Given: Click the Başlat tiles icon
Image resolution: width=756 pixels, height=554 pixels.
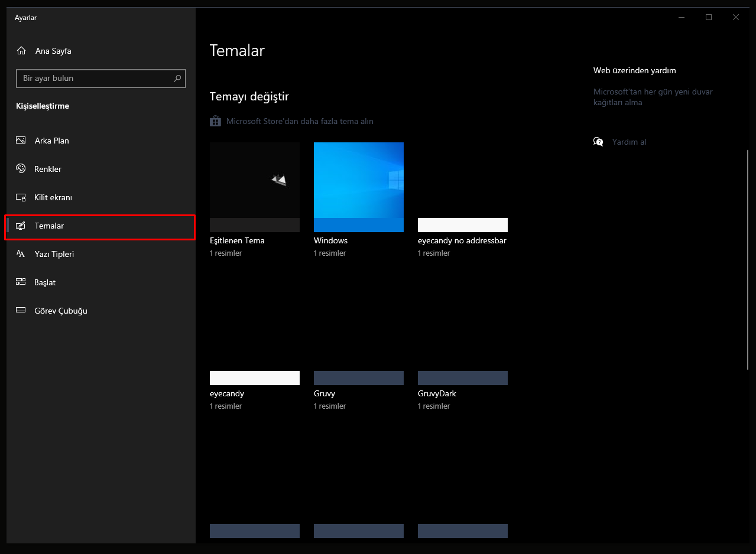Looking at the screenshot, I should [x=21, y=282].
